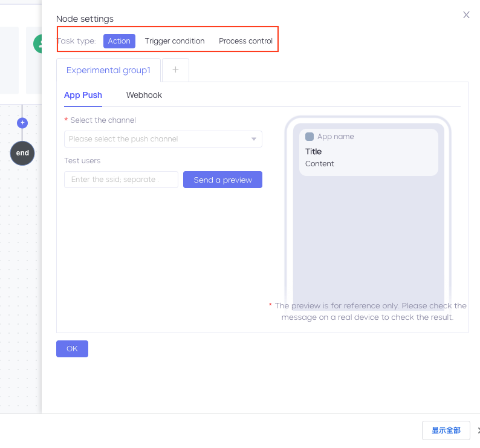Close the Node settings panel
Image resolution: width=480 pixels, height=448 pixels.
(466, 15)
